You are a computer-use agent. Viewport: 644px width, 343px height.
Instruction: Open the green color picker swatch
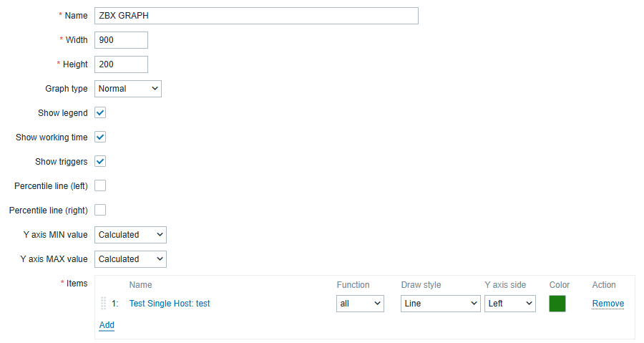click(x=557, y=304)
